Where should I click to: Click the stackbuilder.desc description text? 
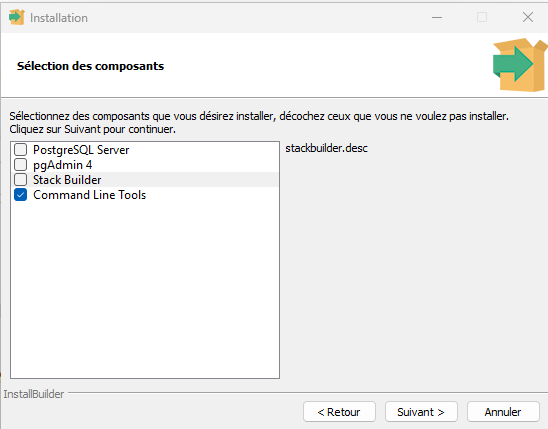[326, 148]
